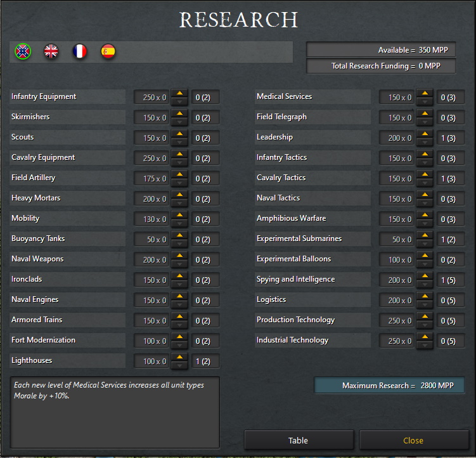Increase Leadership research investment
This screenshot has height=458, width=476.
425,134
